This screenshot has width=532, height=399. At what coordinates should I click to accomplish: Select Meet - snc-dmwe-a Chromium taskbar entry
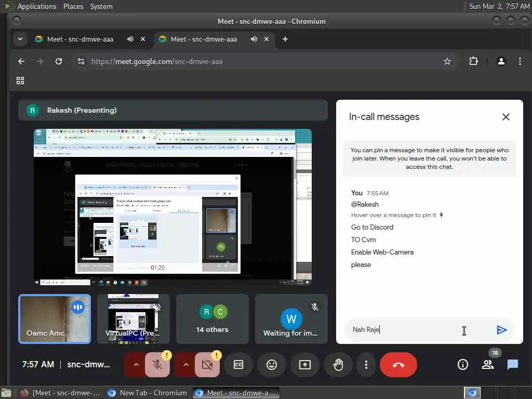[237, 393]
